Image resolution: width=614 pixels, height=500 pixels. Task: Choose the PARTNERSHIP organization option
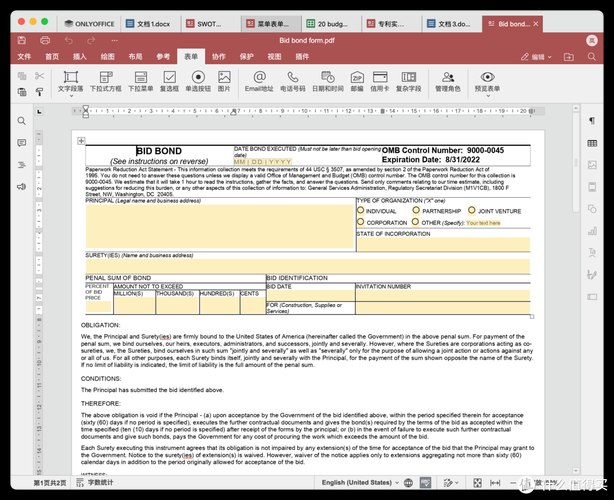415,211
